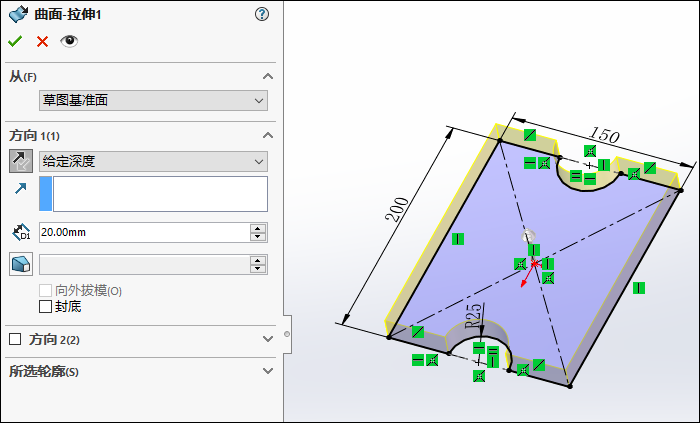The height and width of the screenshot is (423, 700).
Task: Expand the 所选轮廓(S) section
Action: coord(268,371)
